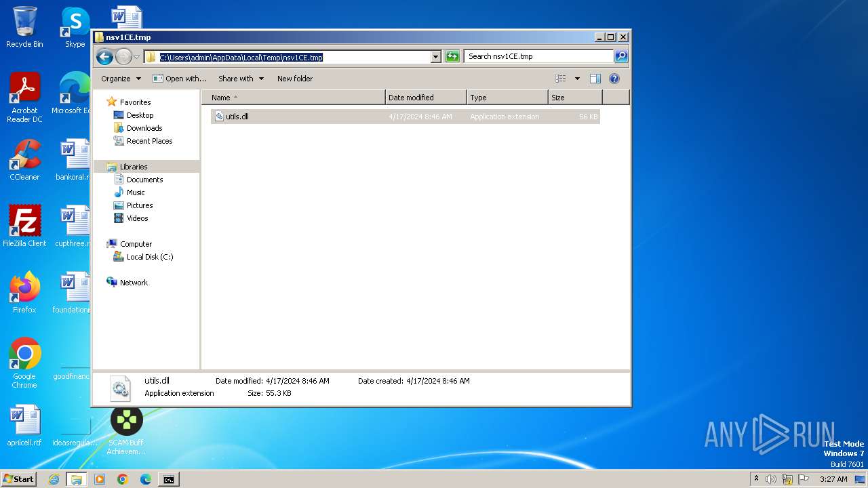Click the address bar path field
The height and width of the screenshot is (488, 868).
pyautogui.click(x=288, y=57)
